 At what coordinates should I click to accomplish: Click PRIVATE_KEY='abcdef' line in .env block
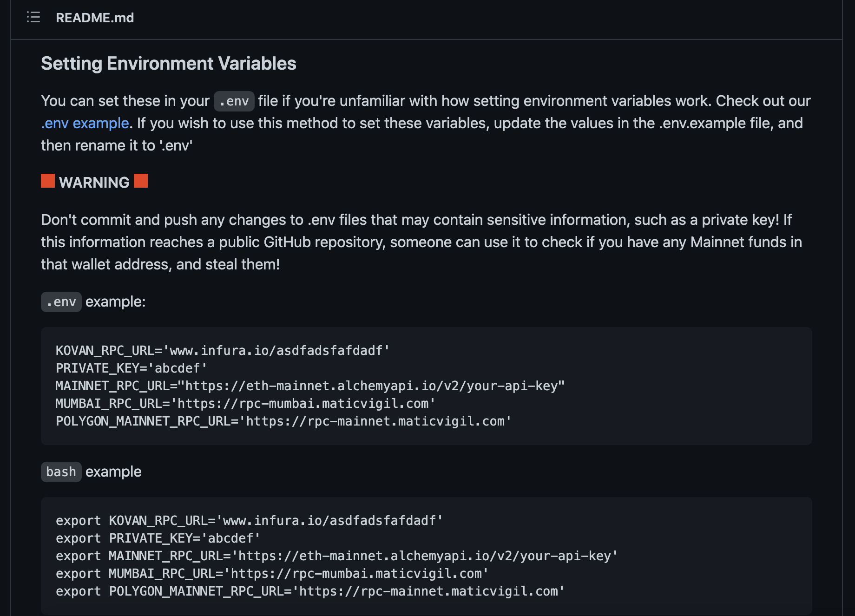pos(131,368)
